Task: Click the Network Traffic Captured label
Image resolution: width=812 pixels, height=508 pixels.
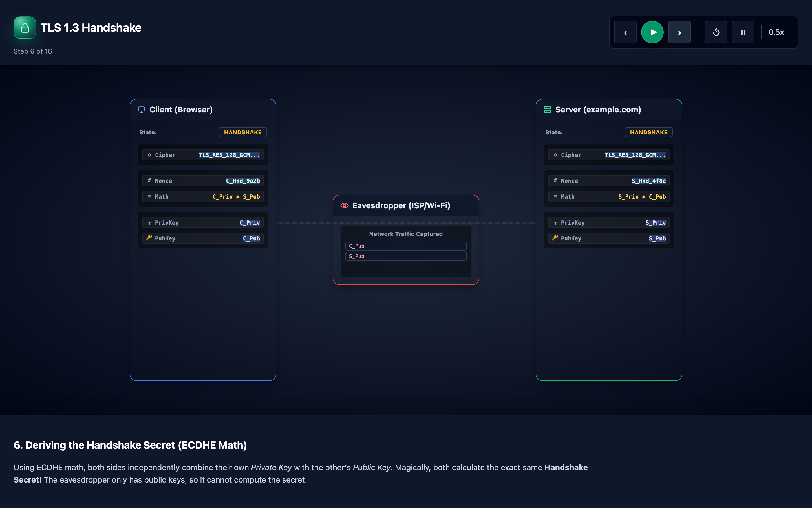Action: pyautogui.click(x=406, y=234)
